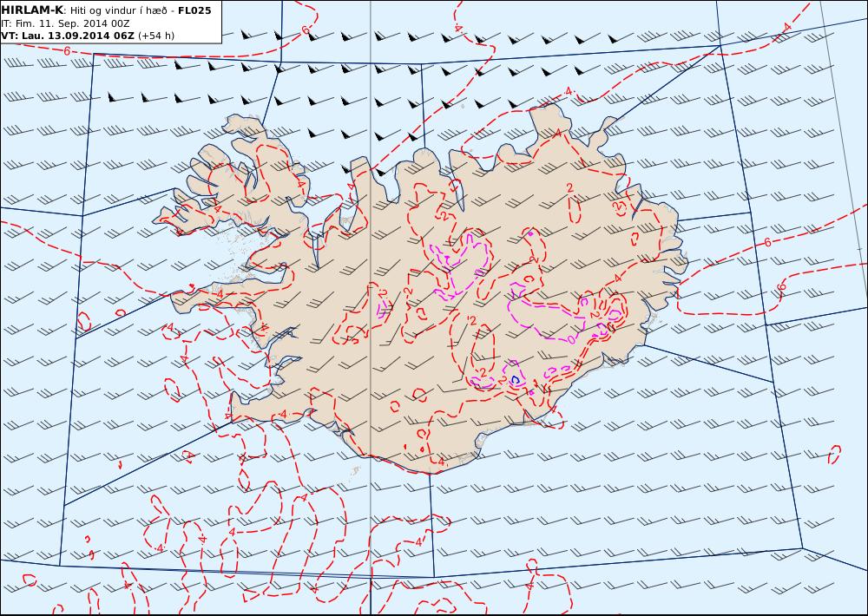868x616 pixels.
Task: Click the "IT: Fim. 11. Sep. 2014 00Z" line
Action: click(x=66, y=23)
